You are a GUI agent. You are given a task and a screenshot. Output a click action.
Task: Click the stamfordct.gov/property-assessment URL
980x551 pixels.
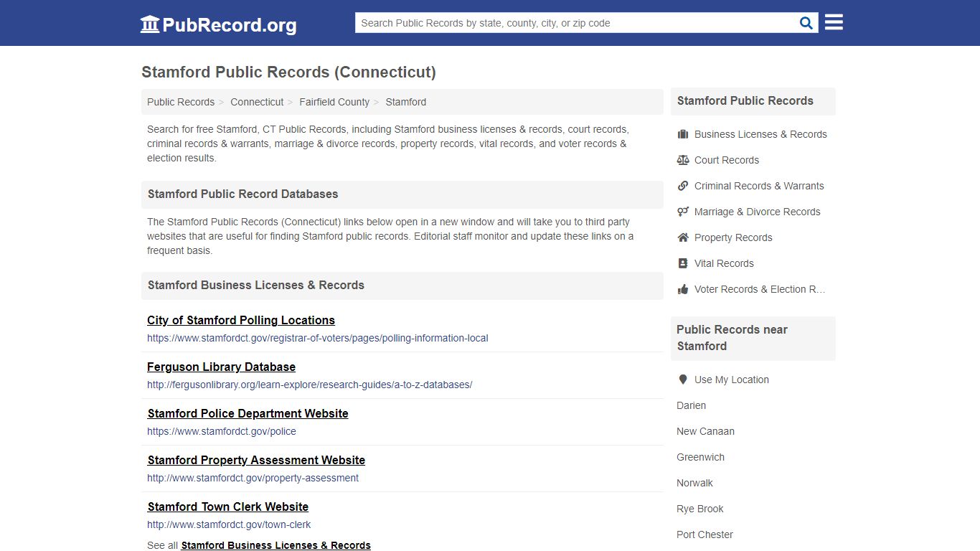253,478
